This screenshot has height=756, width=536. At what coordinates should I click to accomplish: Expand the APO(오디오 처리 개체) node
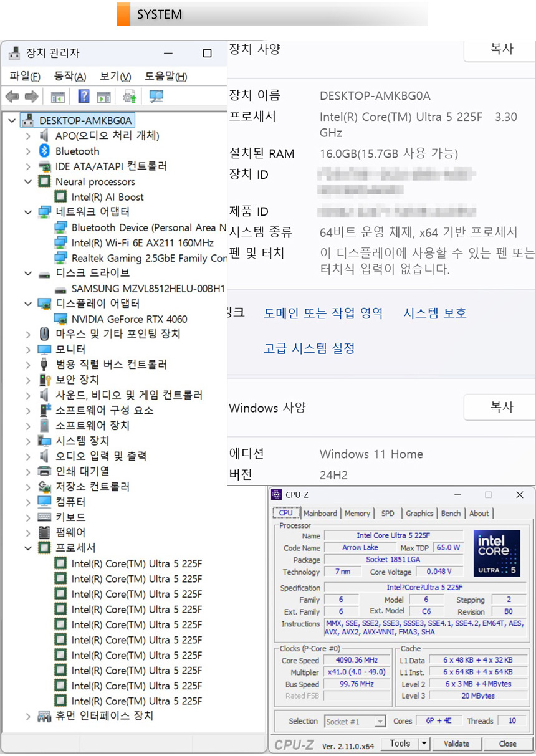point(28,136)
